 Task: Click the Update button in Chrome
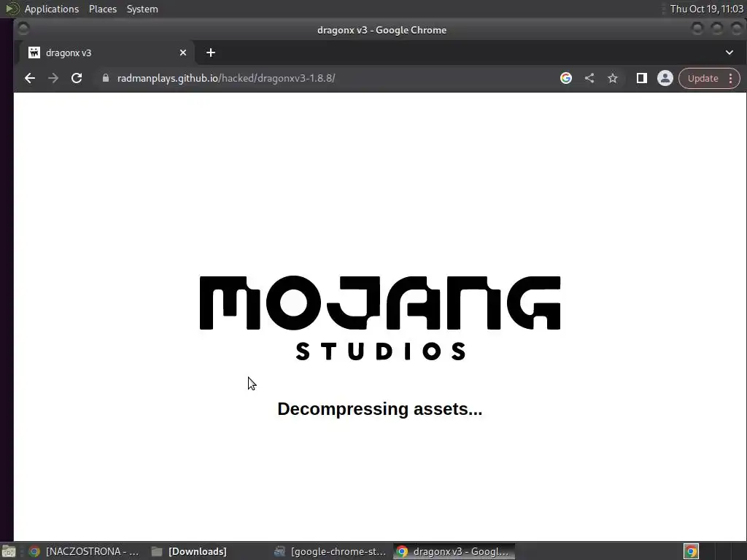tap(703, 79)
